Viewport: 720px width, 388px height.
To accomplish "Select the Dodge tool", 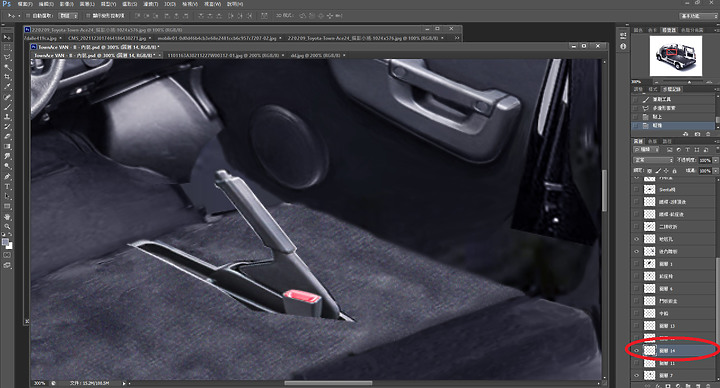I will tap(7, 166).
